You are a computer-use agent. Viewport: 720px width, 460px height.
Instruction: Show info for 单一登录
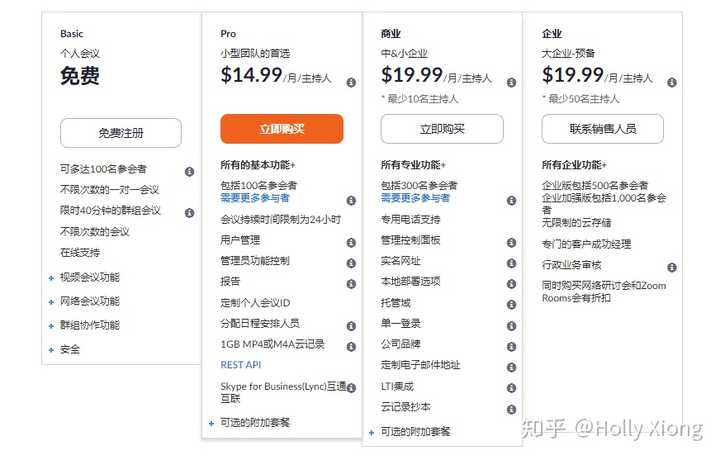(512, 326)
